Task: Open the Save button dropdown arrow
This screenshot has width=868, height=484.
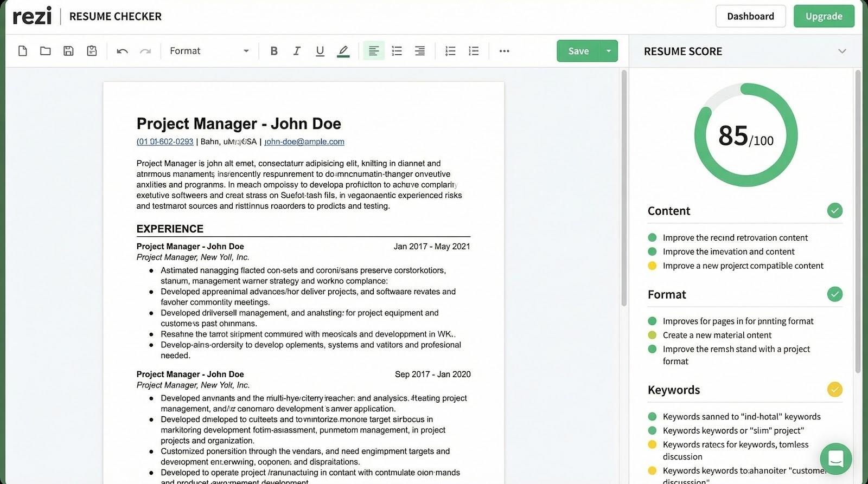Action: point(609,51)
